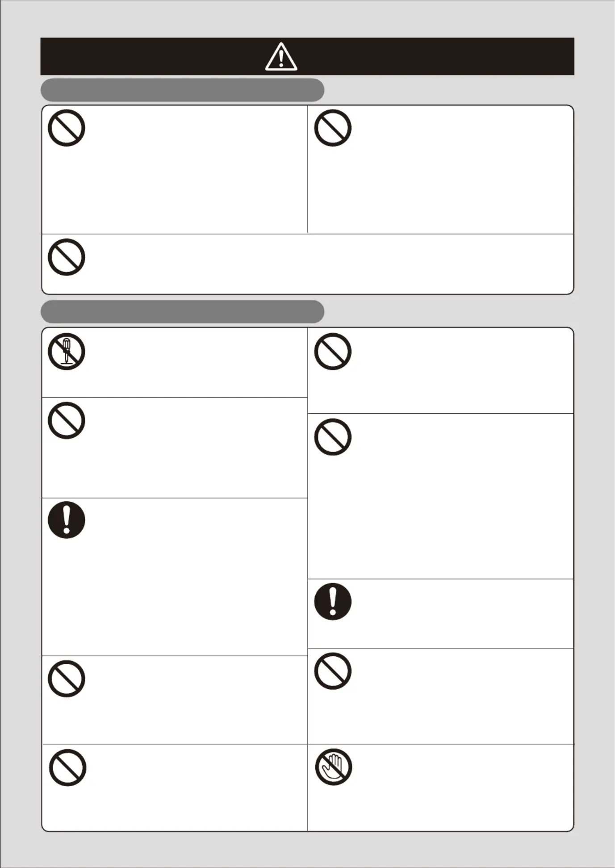Click prohibition icon in first section's wide bottom row
Viewport: 615px width, 868px height.
tap(67, 257)
